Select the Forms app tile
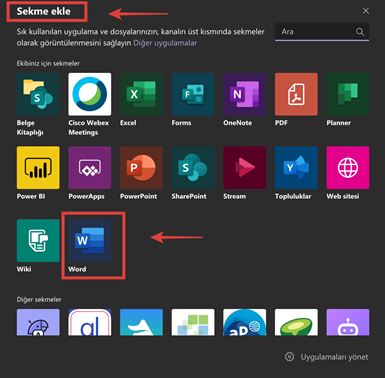The height and width of the screenshot is (378, 385). point(193,94)
